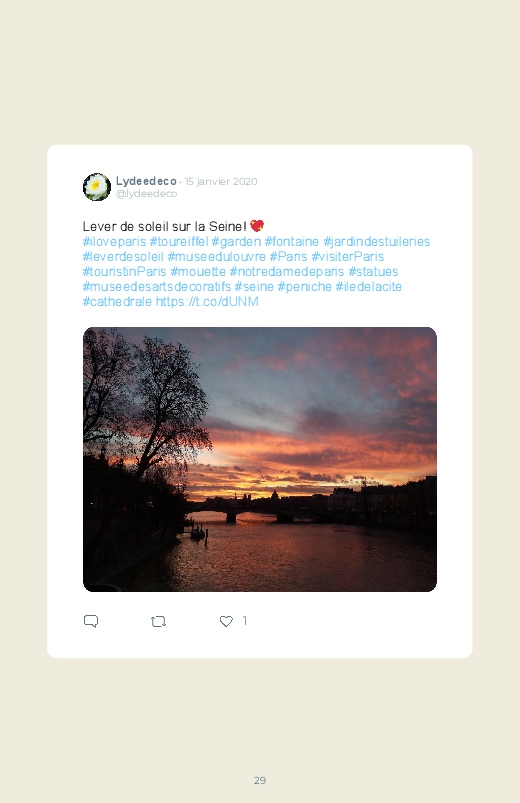Open the Lydeedeco display name

[146, 181]
